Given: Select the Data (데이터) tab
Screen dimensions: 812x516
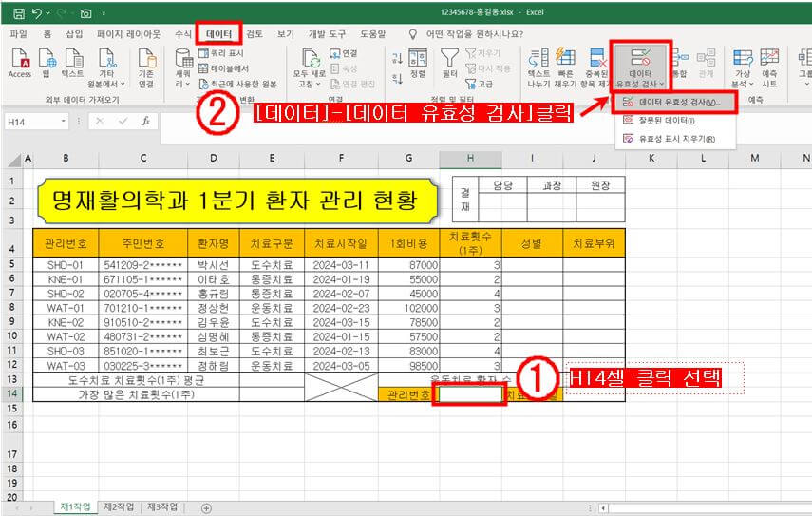Looking at the screenshot, I should tap(218, 34).
